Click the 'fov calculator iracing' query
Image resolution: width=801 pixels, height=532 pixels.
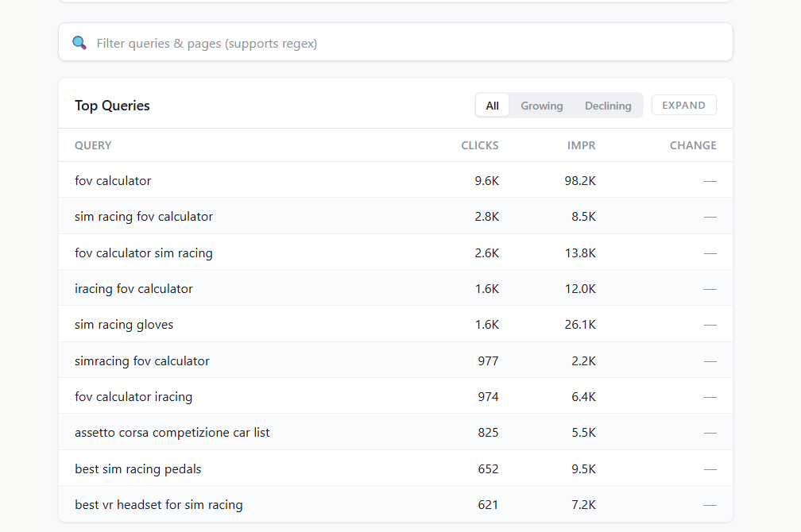pos(133,396)
